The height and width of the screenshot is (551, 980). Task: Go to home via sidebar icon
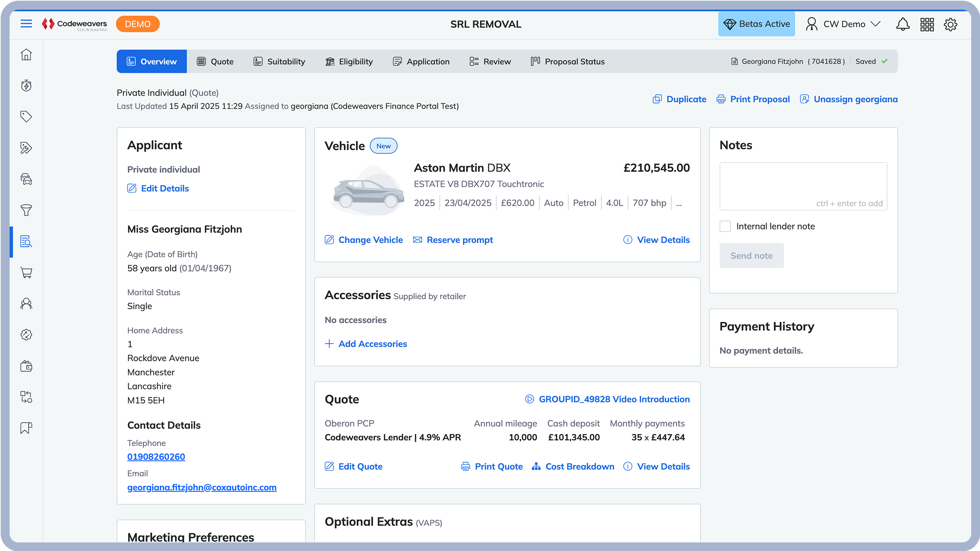26,54
